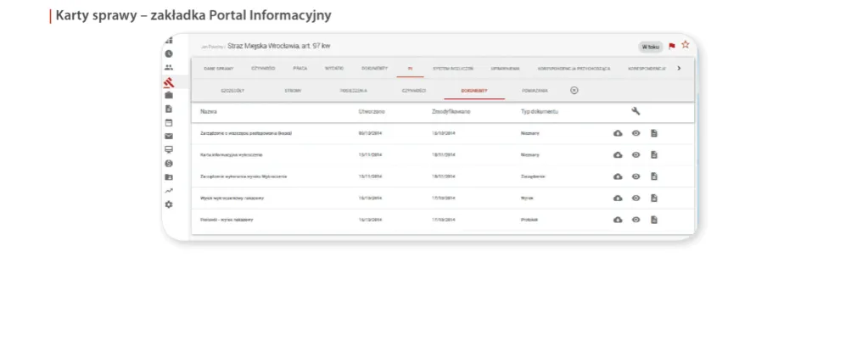Open document icon for Karta informacyjna wykroczenie
This screenshot has width=868, height=341.
pyautogui.click(x=654, y=155)
